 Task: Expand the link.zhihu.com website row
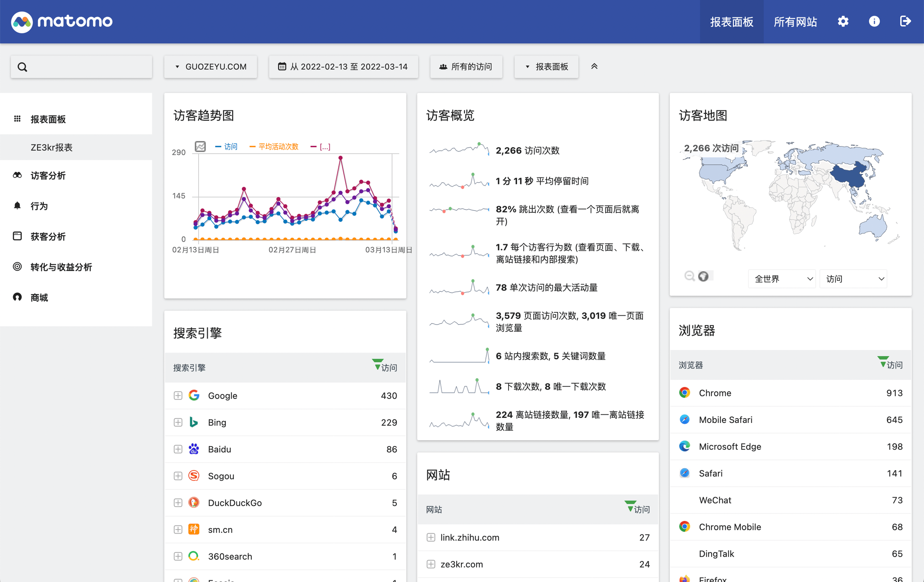click(x=431, y=537)
